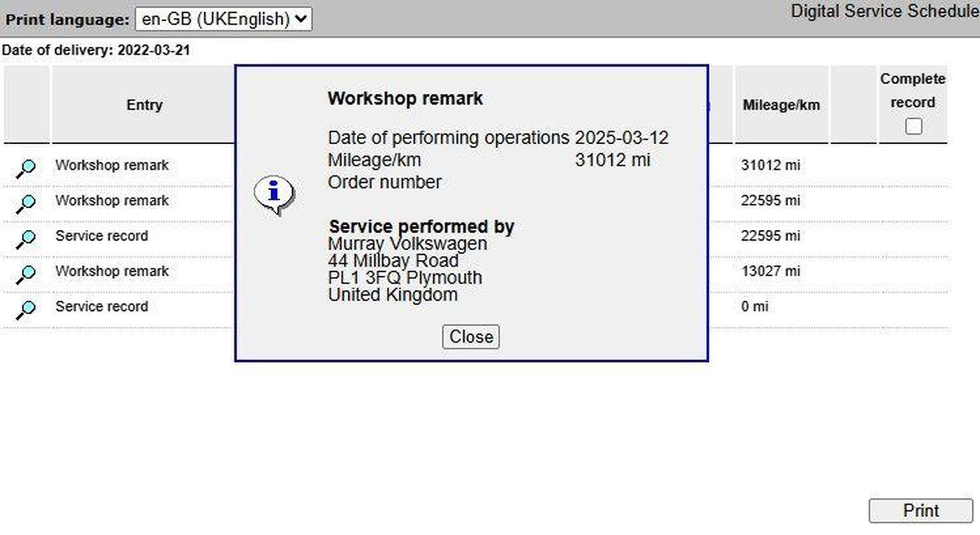Click the Murray Volkswagen name in dialog
This screenshot has width=980, height=535.
click(407, 244)
